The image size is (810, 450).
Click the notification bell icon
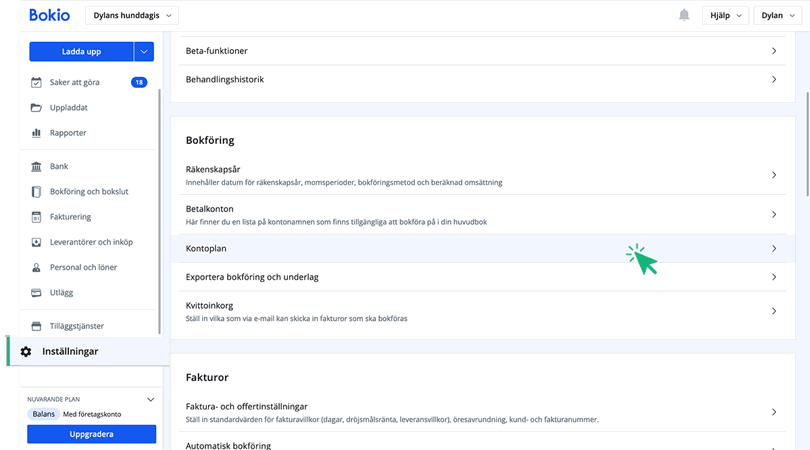tap(684, 15)
